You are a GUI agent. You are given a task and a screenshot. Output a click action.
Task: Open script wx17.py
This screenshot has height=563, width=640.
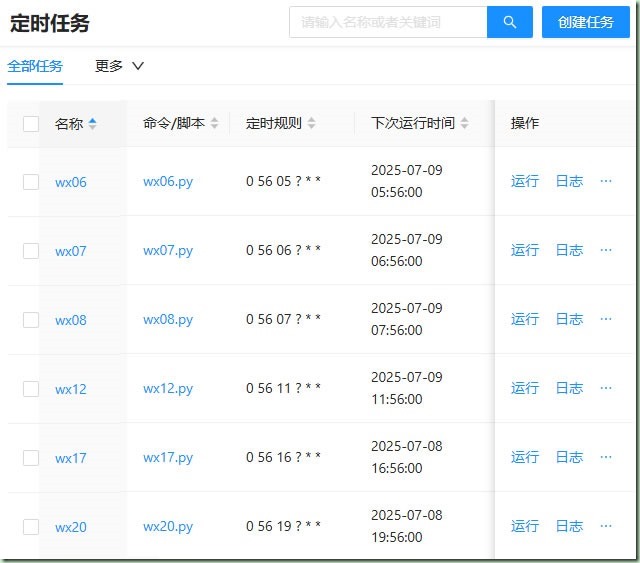click(168, 458)
